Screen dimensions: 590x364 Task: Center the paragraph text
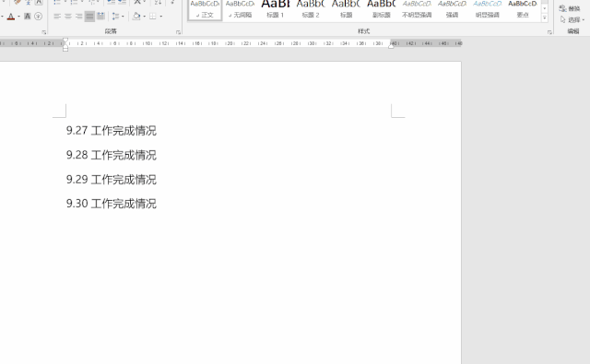pyautogui.click(x=68, y=17)
